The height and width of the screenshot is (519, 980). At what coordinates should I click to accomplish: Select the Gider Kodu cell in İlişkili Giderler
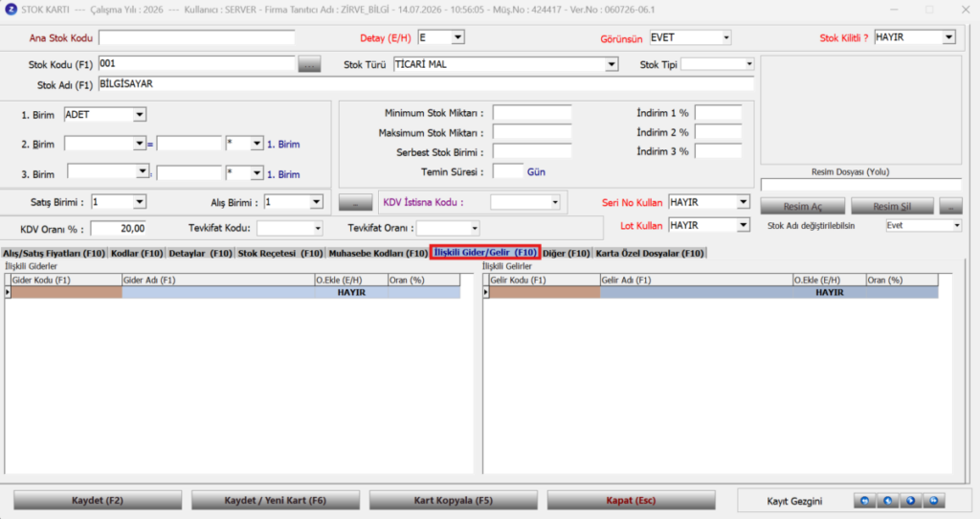[x=66, y=292]
